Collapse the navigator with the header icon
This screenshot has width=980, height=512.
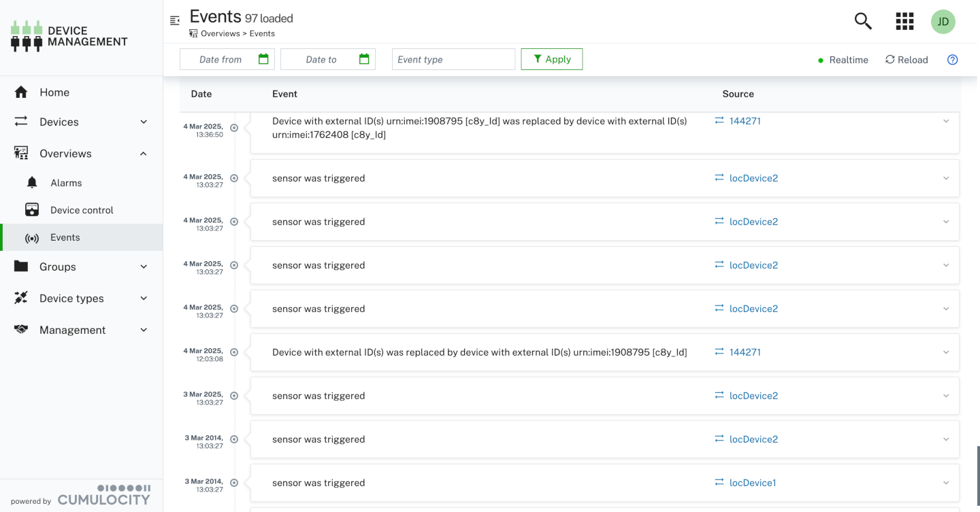[175, 20]
